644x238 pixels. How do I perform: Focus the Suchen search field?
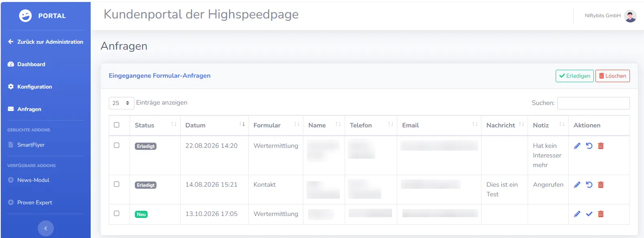(593, 103)
